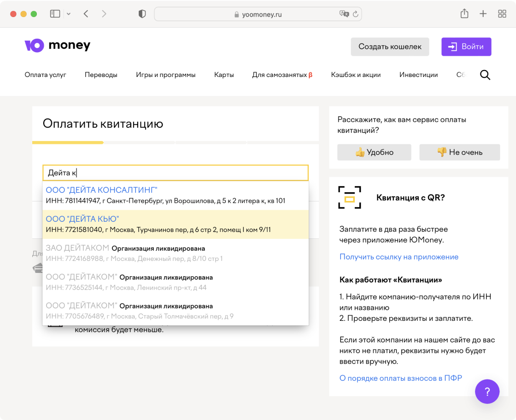Rate the service with Не очень
The width and height of the screenshot is (516, 420).
[x=459, y=152]
